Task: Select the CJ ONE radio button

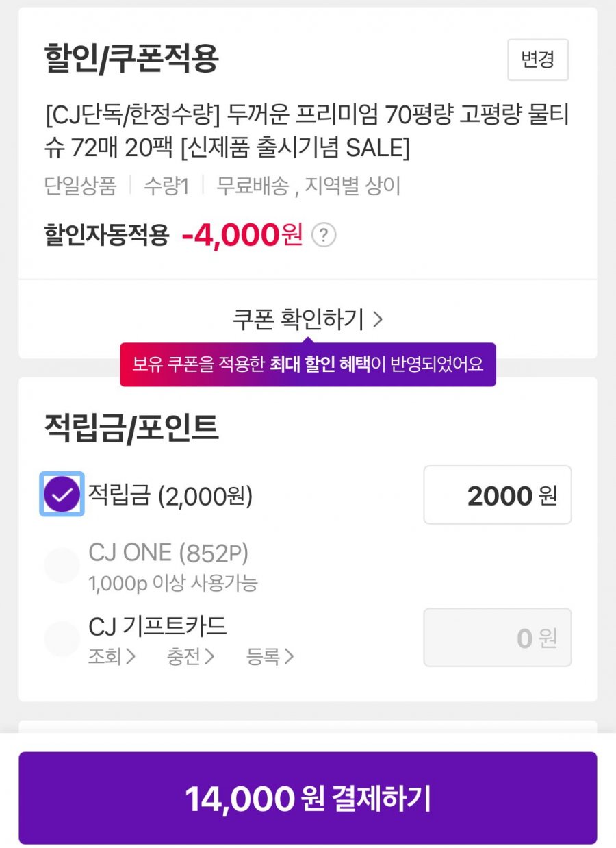Action: click(62, 565)
